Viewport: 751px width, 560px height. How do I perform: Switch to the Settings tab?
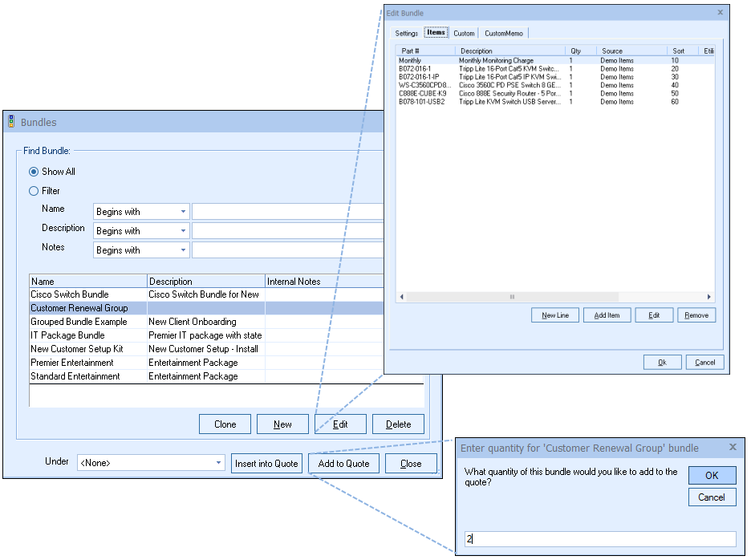407,33
